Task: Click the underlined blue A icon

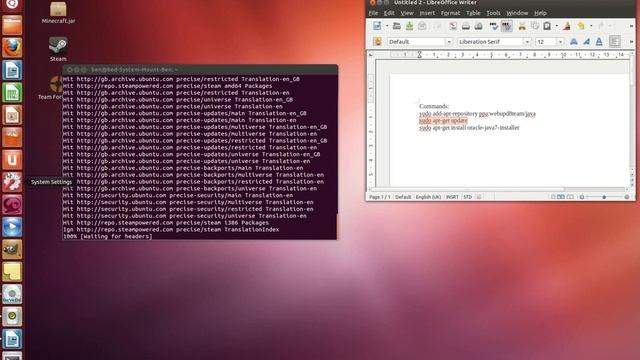Action: tap(599, 42)
